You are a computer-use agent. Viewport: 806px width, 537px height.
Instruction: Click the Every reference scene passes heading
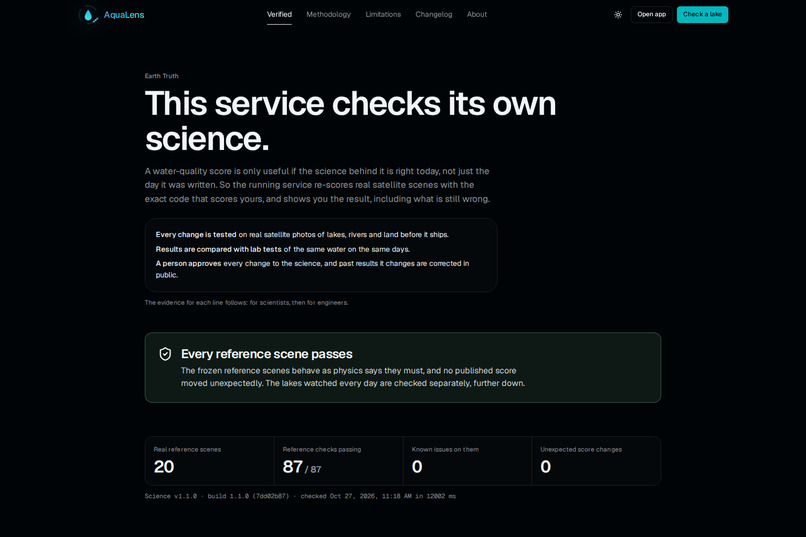click(267, 354)
